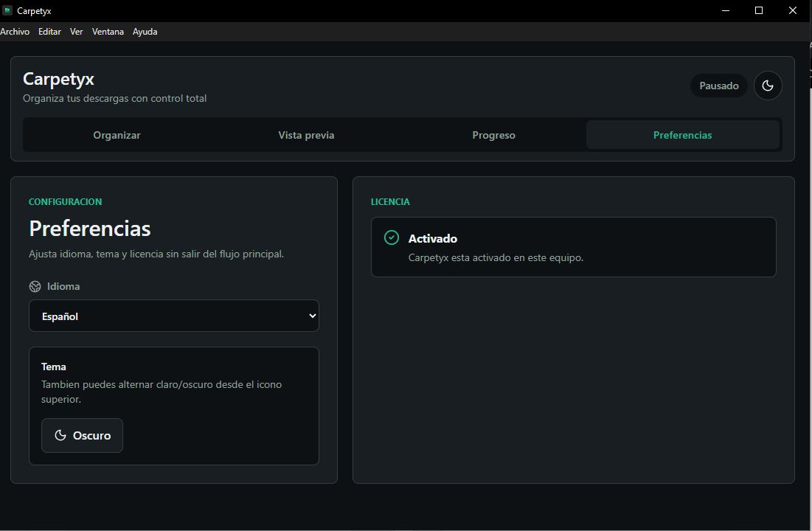The height and width of the screenshot is (531, 812).
Task: Open the Ayuda menu
Action: (145, 32)
